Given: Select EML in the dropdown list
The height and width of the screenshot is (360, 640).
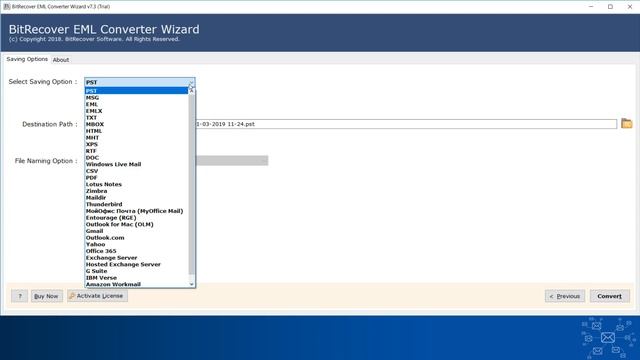Looking at the screenshot, I should click(136, 104).
